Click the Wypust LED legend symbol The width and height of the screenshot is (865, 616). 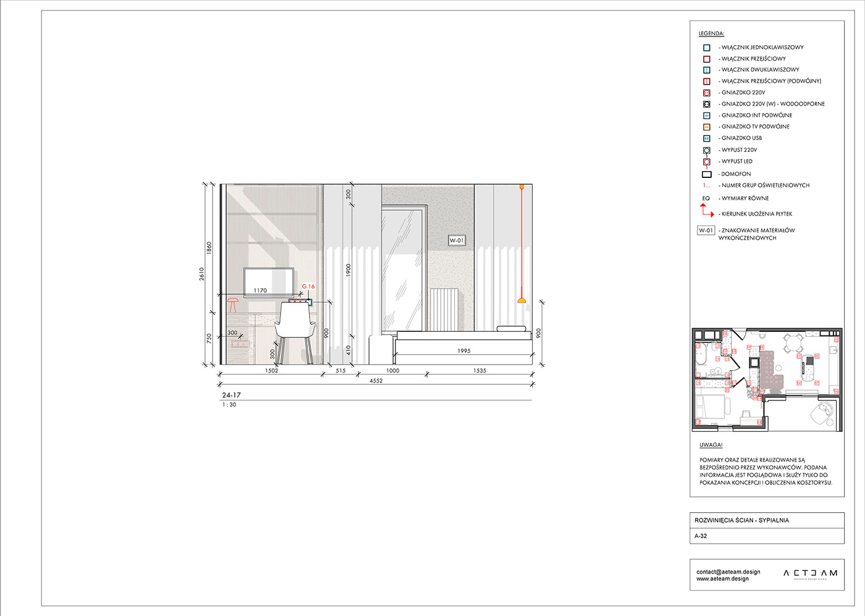pyautogui.click(x=706, y=162)
